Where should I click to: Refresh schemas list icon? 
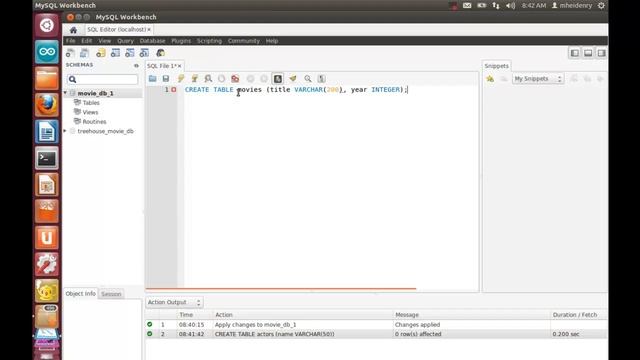point(136,65)
